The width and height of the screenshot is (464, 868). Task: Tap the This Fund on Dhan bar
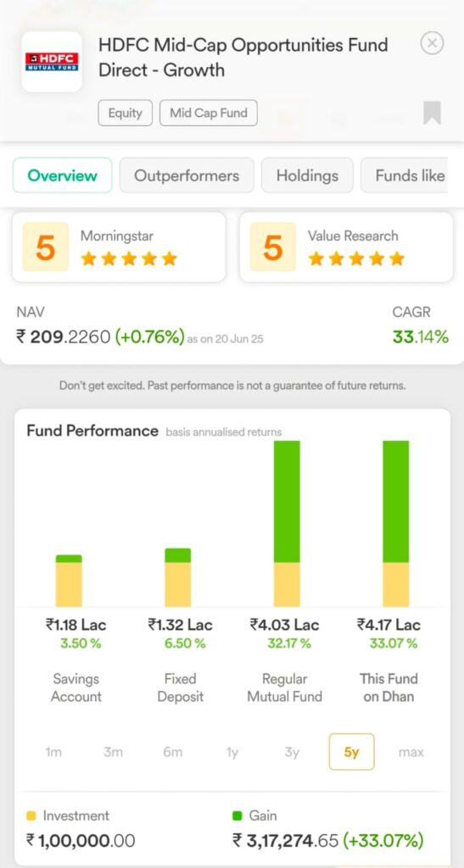pyautogui.click(x=396, y=524)
